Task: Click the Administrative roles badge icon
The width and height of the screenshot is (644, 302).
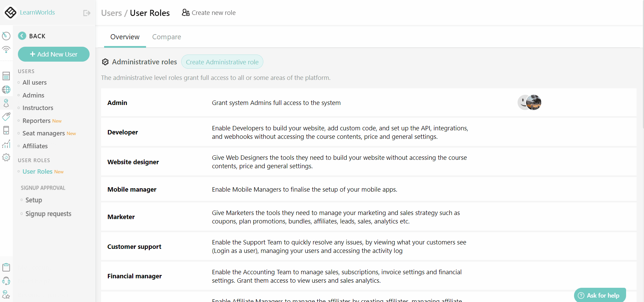Action: 105,62
